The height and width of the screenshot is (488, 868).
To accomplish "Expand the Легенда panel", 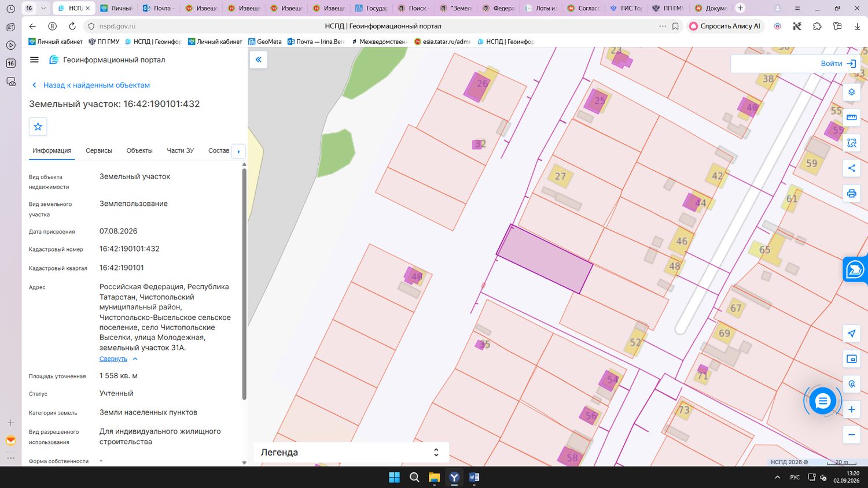I will point(351,452).
